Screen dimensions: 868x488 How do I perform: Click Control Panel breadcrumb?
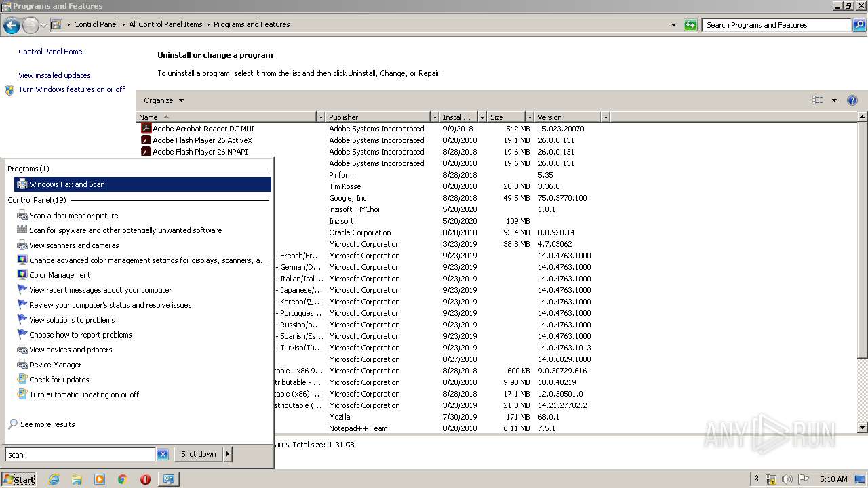click(x=96, y=24)
